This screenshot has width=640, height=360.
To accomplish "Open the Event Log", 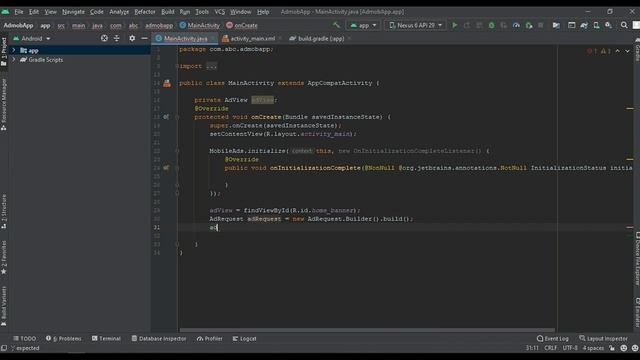I will [553, 338].
